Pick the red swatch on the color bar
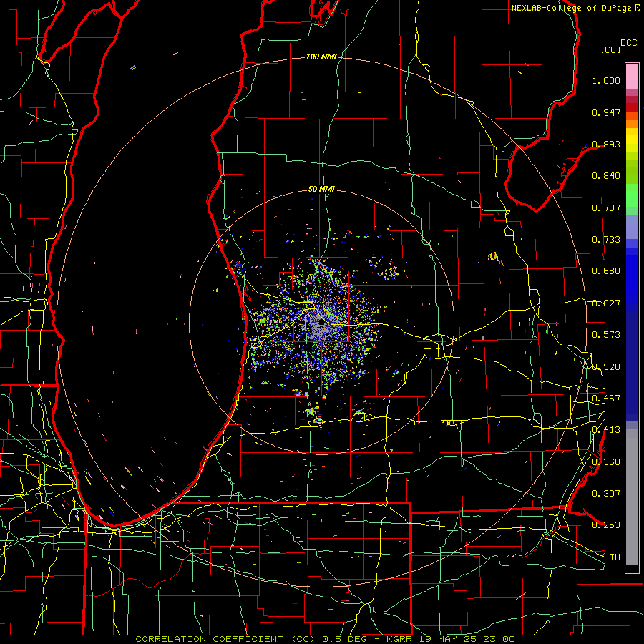644x644 pixels. click(632, 107)
